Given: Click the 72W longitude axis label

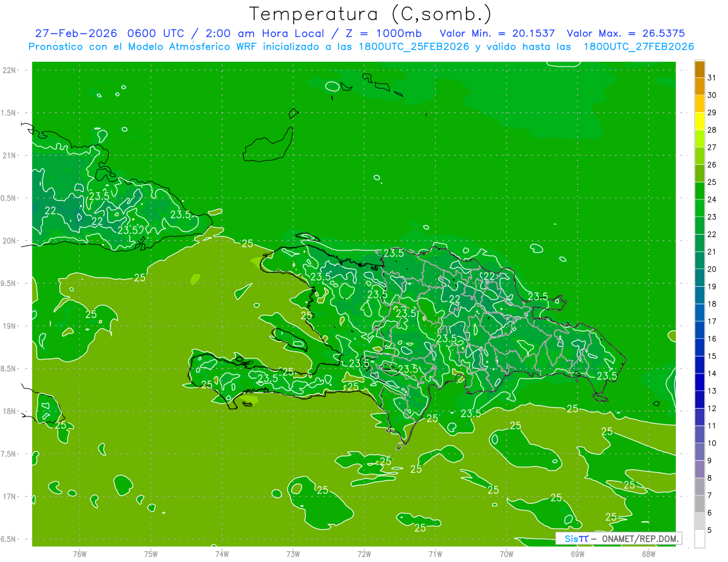Looking at the screenshot, I should (x=364, y=554).
